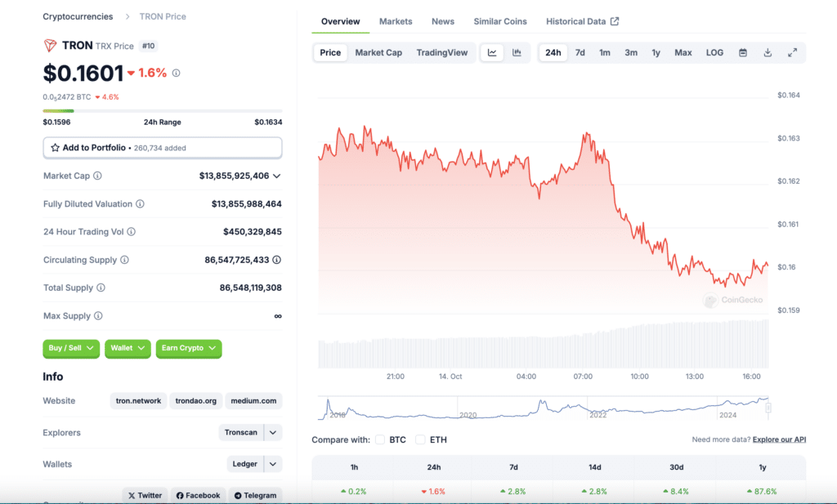Select the Market Cap chart tab
This screenshot has height=504, width=837.
pos(378,52)
